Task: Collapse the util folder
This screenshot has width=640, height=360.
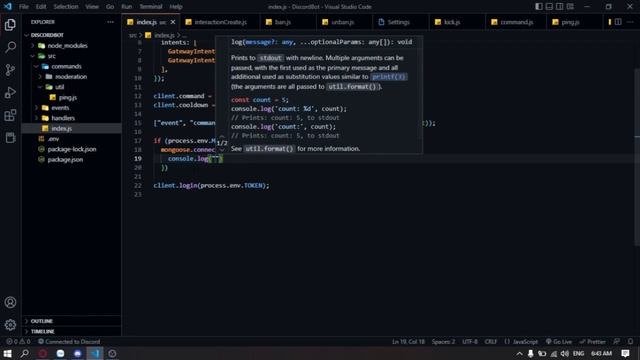Action: coord(71,87)
